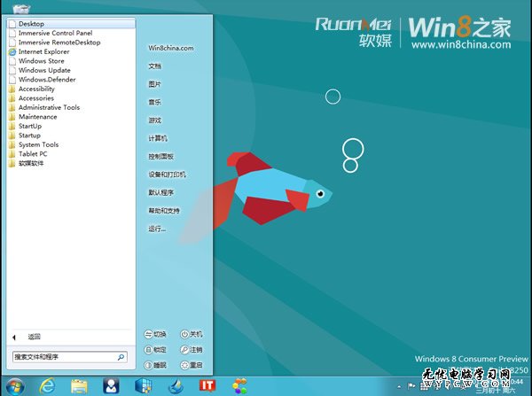Screen dimensions: 532x396
Task: Click the Accessibility folder icon
Action: [x=12, y=89]
